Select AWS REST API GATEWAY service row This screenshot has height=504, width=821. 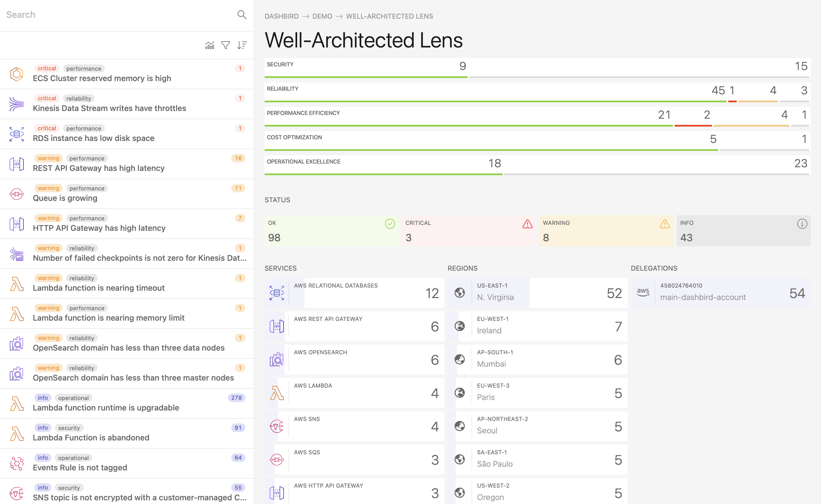(355, 326)
